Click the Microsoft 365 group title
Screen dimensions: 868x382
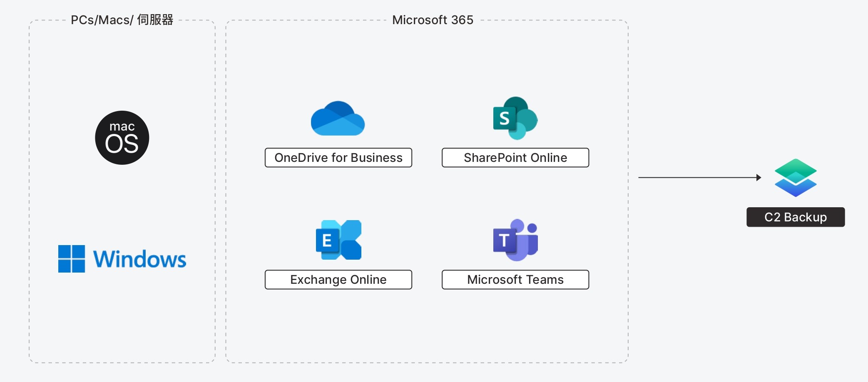click(x=433, y=20)
